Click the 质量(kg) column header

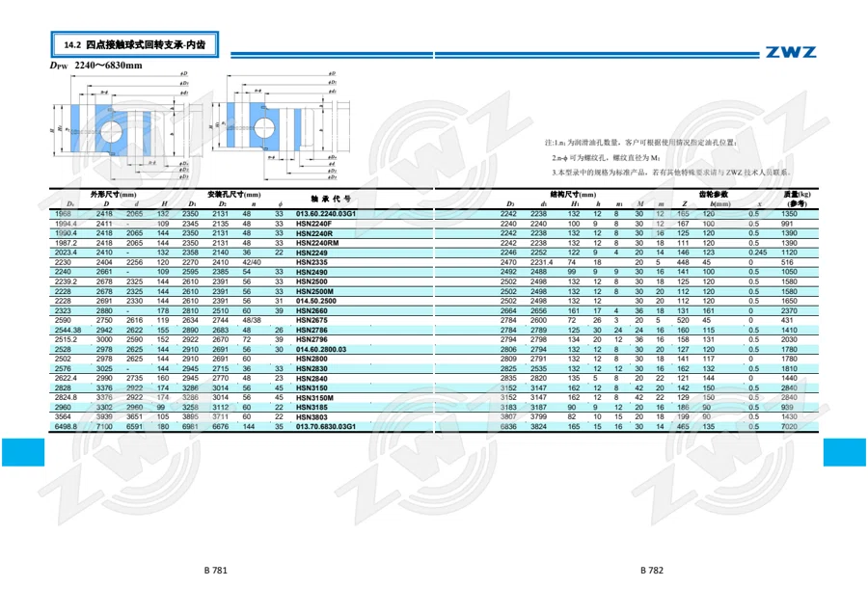coord(798,195)
